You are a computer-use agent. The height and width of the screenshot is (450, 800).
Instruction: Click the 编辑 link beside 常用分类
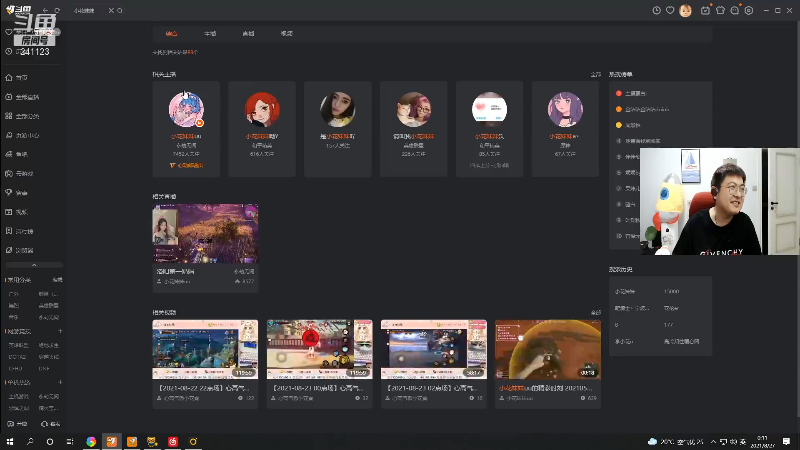tap(57, 280)
